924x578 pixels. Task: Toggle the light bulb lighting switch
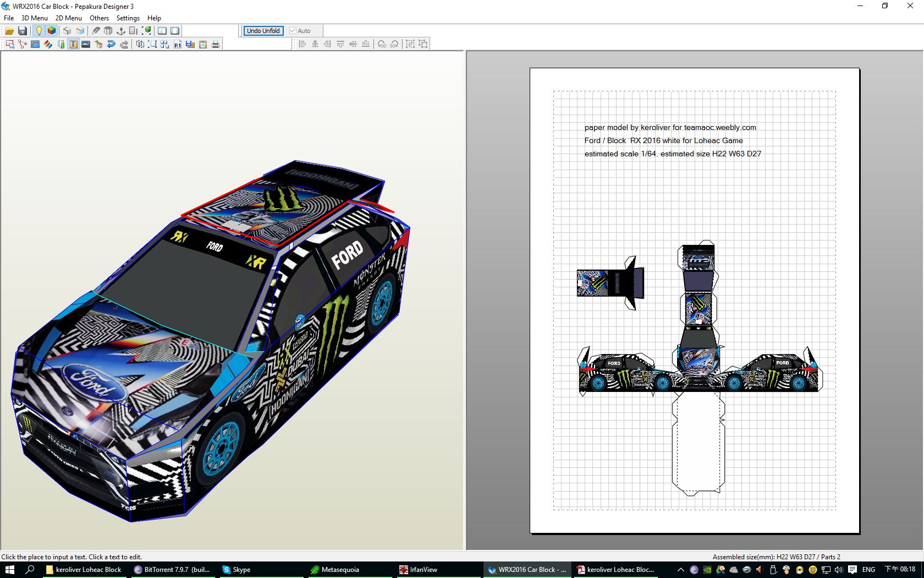(38, 31)
